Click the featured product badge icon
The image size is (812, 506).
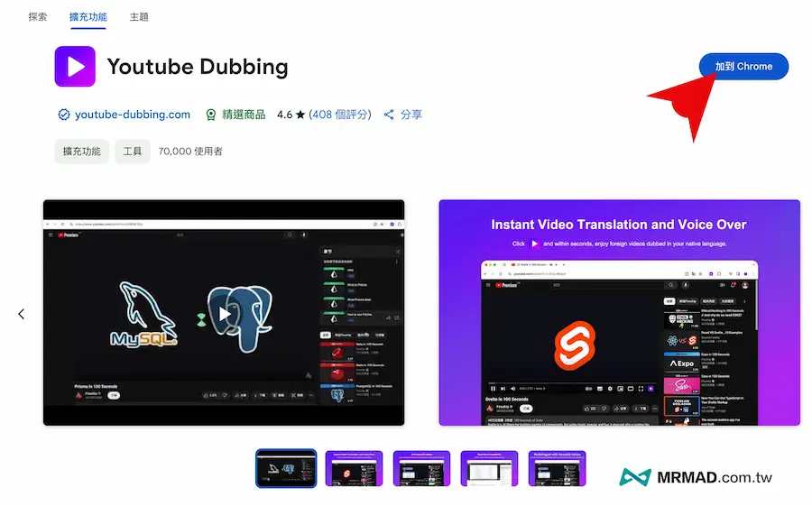pyautogui.click(x=211, y=115)
